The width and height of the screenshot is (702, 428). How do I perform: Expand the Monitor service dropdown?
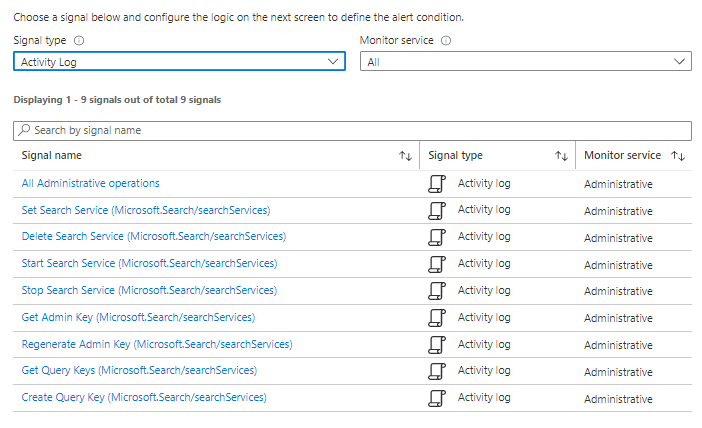coord(525,62)
